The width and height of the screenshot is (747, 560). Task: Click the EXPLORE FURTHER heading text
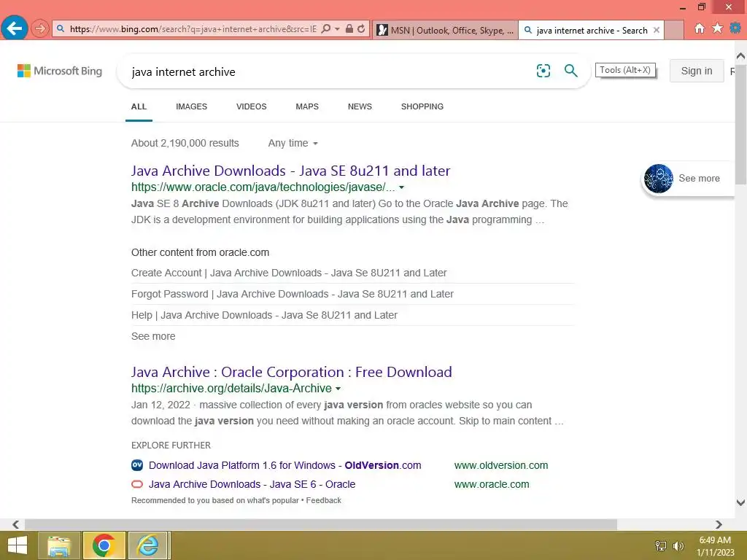(171, 446)
